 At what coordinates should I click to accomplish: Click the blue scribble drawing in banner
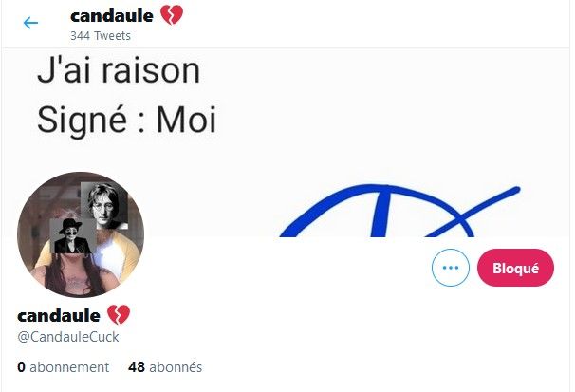coord(399,212)
